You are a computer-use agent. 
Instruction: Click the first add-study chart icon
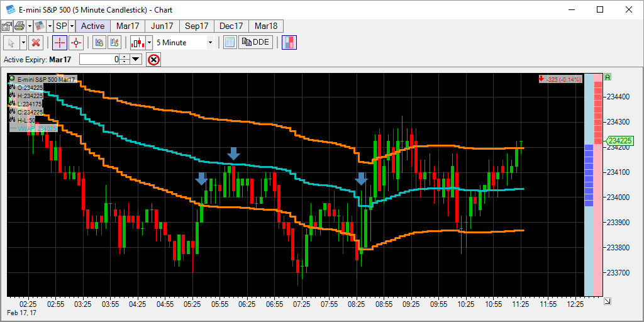click(x=98, y=42)
